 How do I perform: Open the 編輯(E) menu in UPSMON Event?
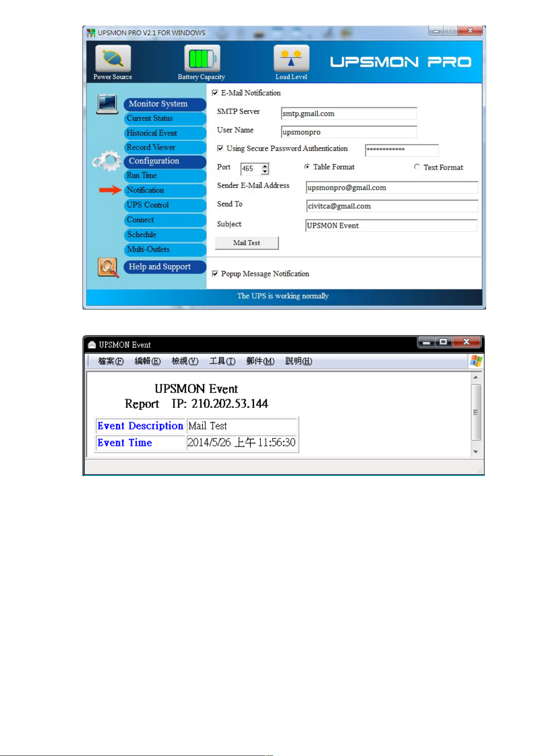[x=148, y=361]
